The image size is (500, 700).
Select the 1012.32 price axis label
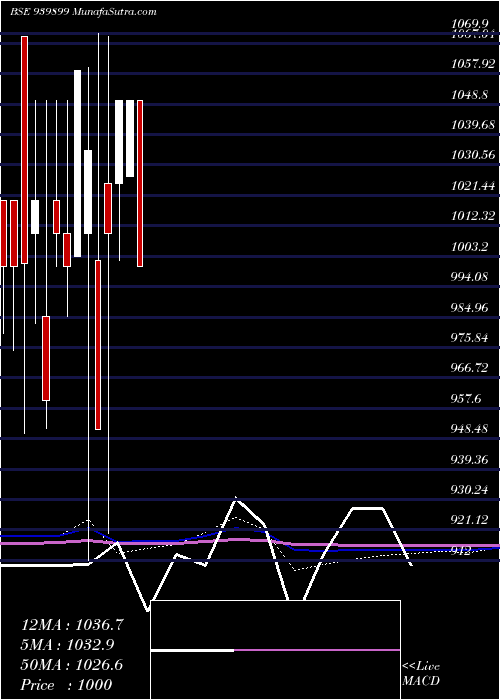tap(473, 217)
